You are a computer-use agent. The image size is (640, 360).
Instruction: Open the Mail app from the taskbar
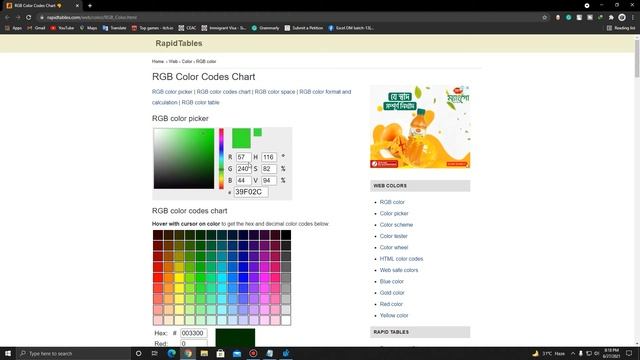pos(237,353)
